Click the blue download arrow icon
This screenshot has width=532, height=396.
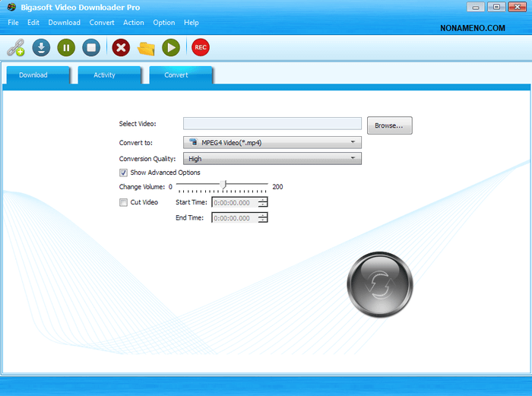click(x=41, y=48)
